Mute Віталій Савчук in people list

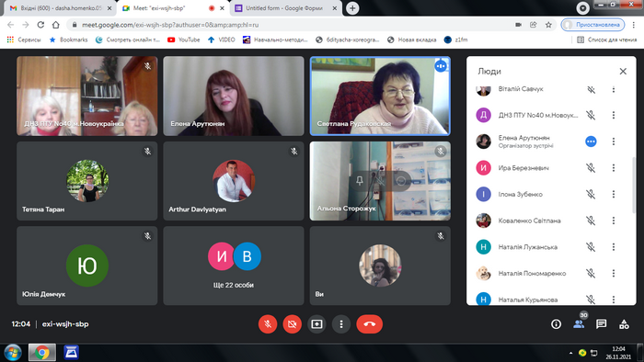(591, 89)
